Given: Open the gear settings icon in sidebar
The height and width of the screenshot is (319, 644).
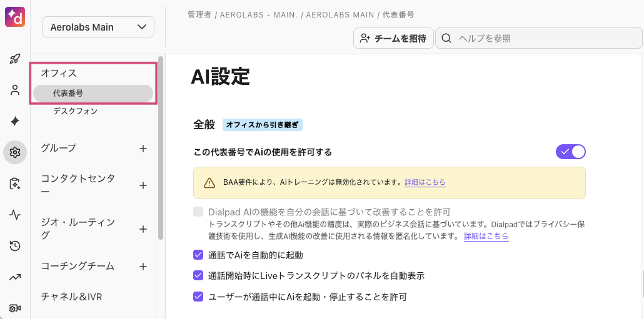Looking at the screenshot, I should [x=15, y=152].
